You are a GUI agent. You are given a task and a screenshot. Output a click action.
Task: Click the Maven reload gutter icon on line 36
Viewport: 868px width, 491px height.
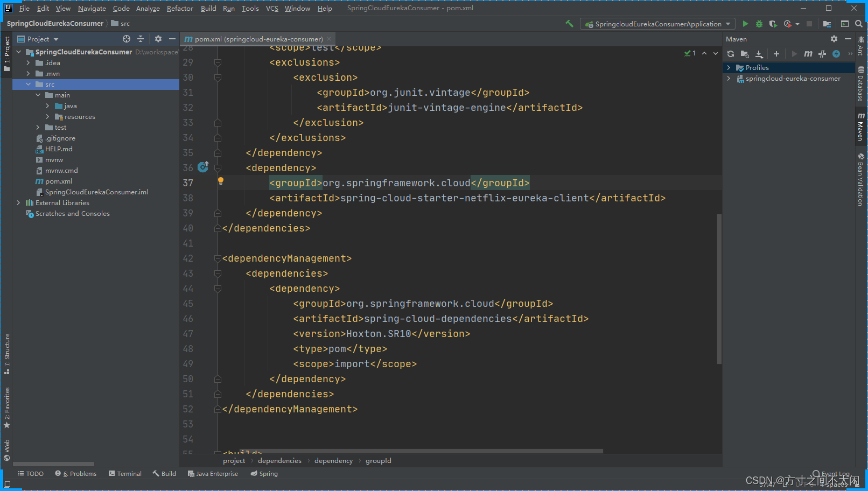tap(203, 167)
